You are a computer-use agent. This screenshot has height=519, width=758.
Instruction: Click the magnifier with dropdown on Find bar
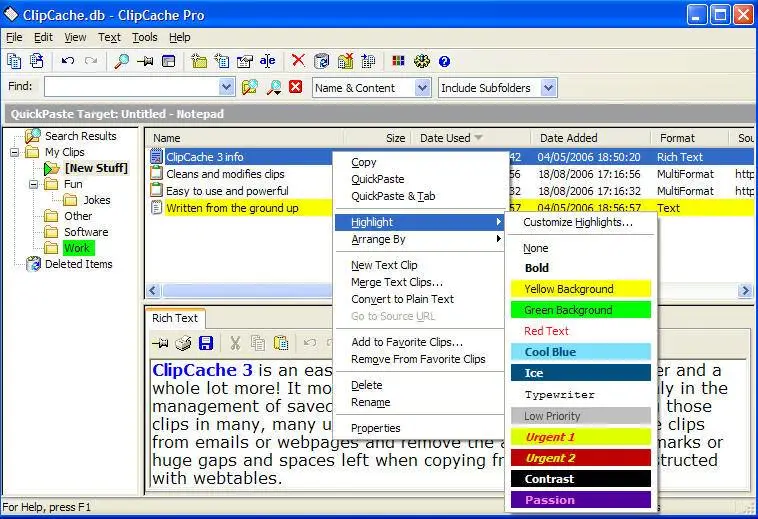click(x=274, y=87)
